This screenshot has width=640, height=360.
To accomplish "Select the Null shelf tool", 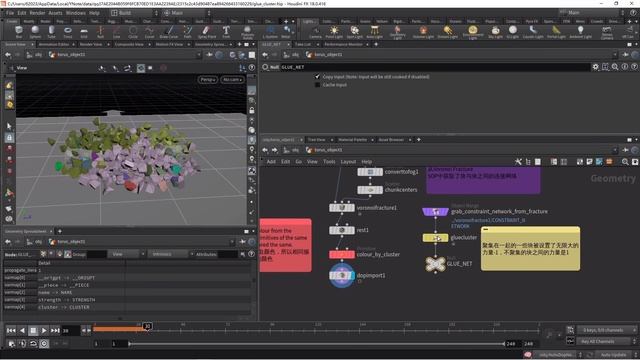I will click(100, 31).
